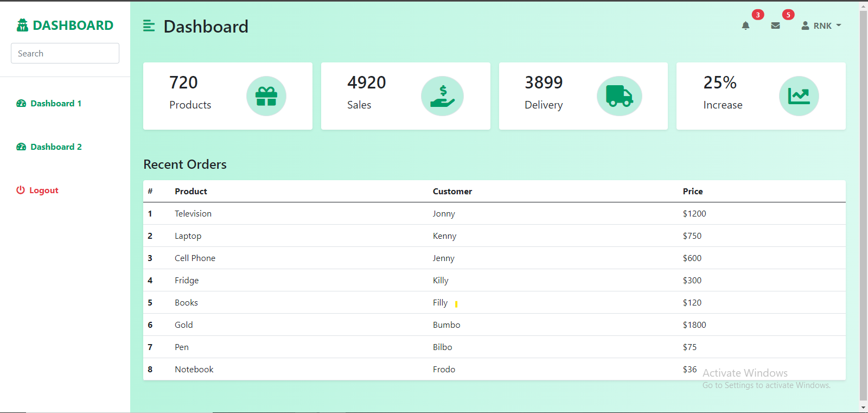Click the $1800 price cell
The height and width of the screenshot is (413, 868).
point(694,325)
